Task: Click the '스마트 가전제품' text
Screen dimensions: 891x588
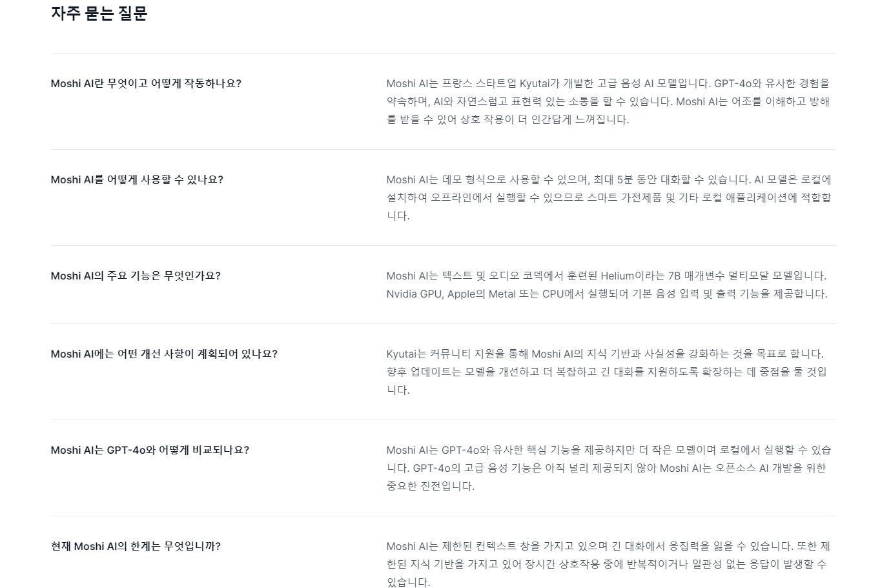Action: [624, 198]
